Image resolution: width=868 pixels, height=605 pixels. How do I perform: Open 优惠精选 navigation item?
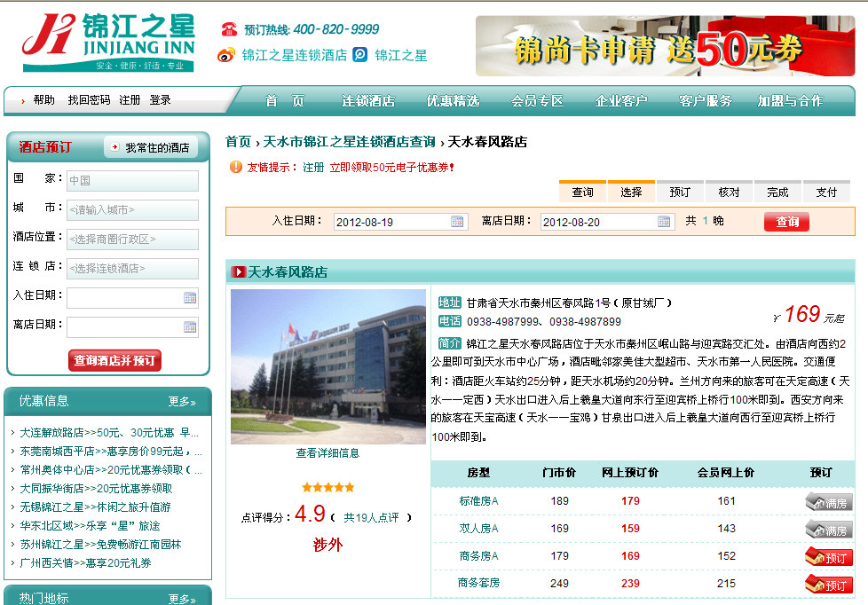453,101
